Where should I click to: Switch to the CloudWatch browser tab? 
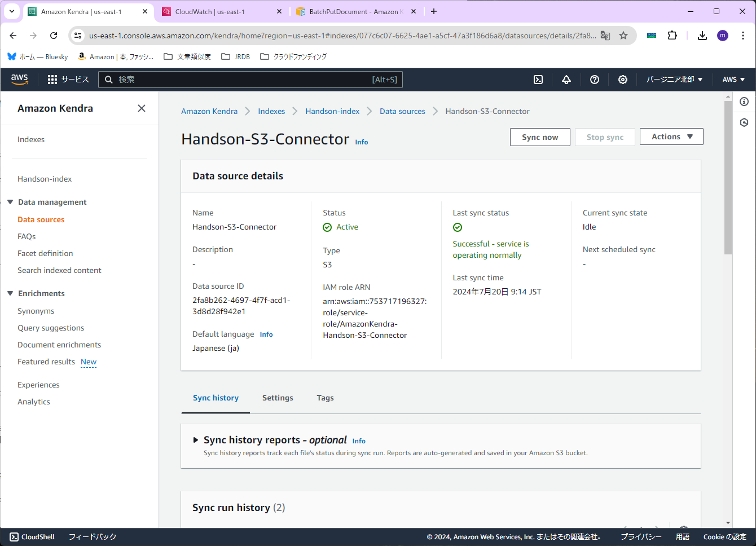click(222, 11)
